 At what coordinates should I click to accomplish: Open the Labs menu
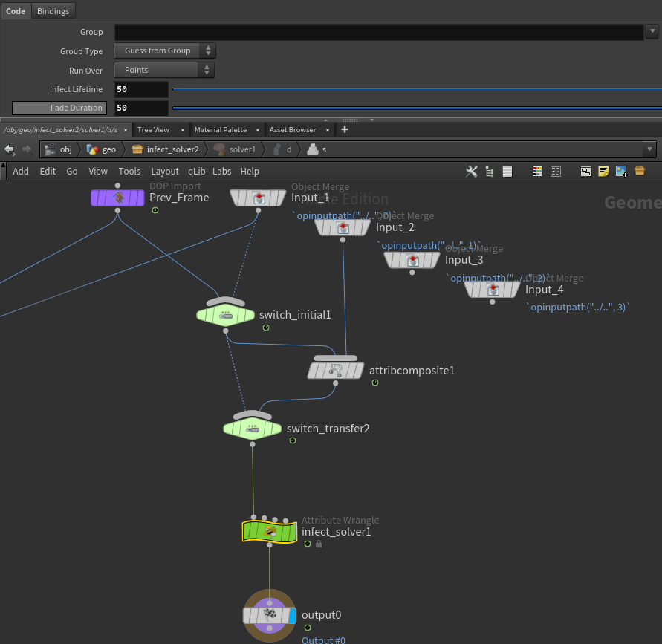coord(221,172)
